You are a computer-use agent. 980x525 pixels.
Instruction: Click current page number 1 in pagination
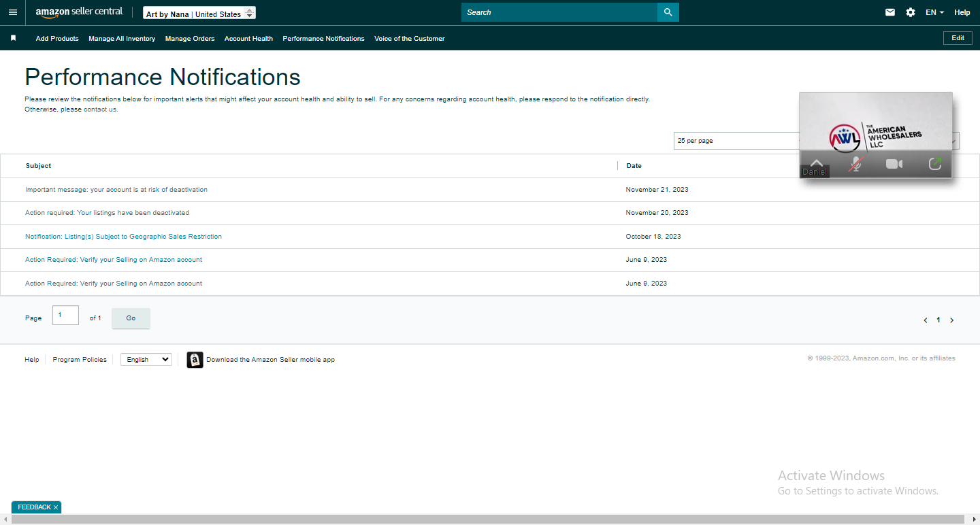click(938, 320)
